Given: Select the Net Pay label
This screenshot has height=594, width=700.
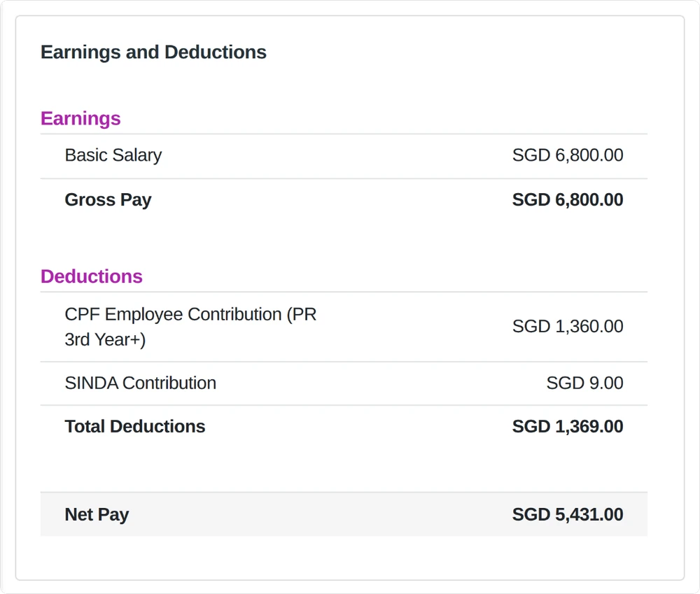Looking at the screenshot, I should coord(97,514).
